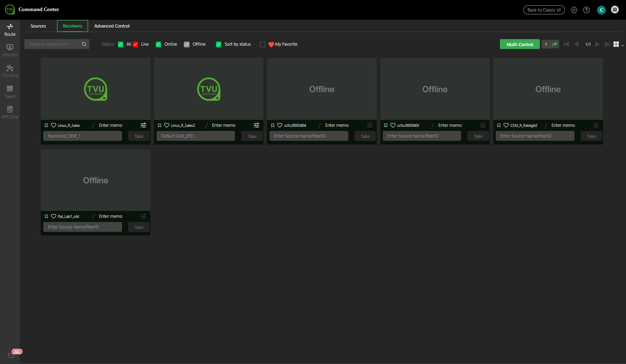Screen dimensions: 626x364
Task: Select the ccfcc0005604 offline thumbnail
Action: 322,89
